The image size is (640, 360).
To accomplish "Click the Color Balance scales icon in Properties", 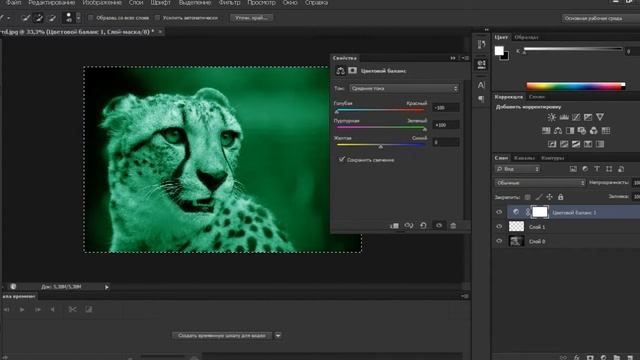I will pos(340,71).
